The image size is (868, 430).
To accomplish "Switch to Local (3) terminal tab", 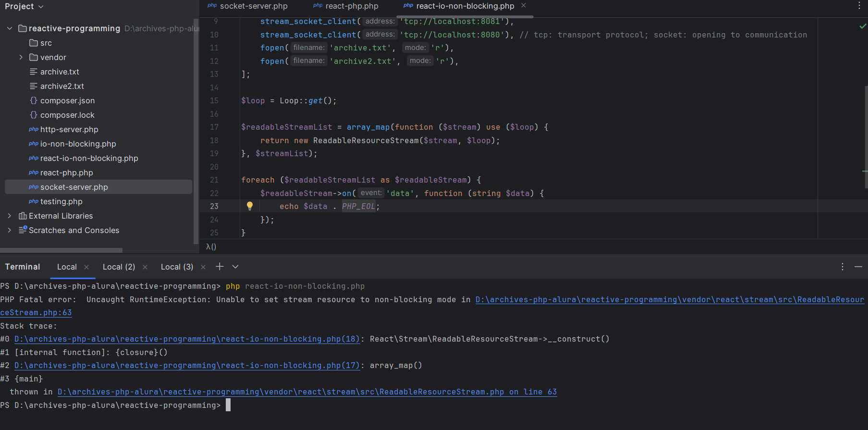I will pyautogui.click(x=177, y=267).
